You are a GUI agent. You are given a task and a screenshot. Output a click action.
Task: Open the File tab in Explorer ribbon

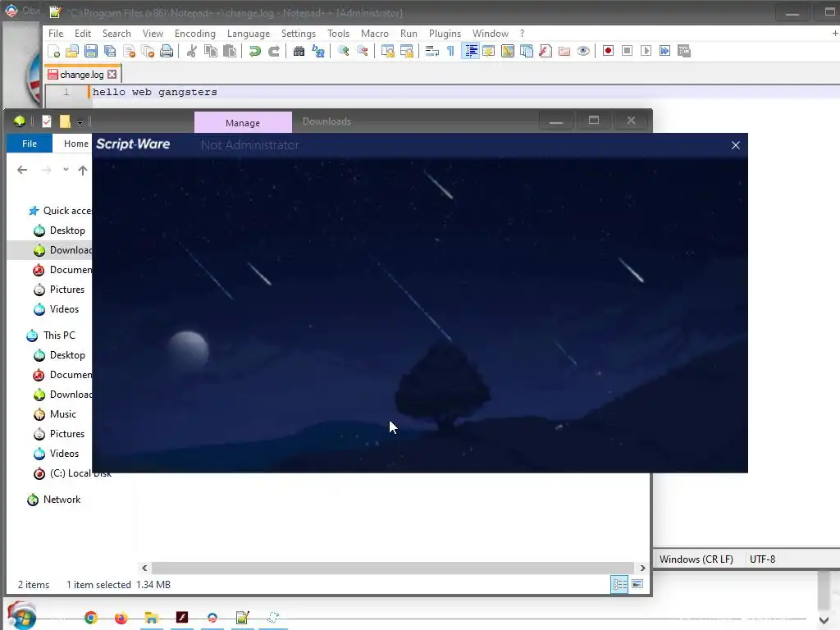pyautogui.click(x=30, y=144)
